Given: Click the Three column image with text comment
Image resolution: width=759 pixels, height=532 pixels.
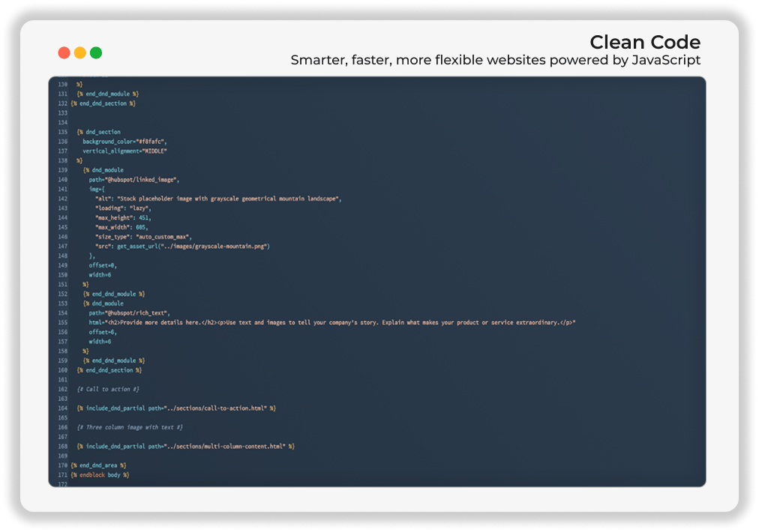Looking at the screenshot, I should (130, 428).
